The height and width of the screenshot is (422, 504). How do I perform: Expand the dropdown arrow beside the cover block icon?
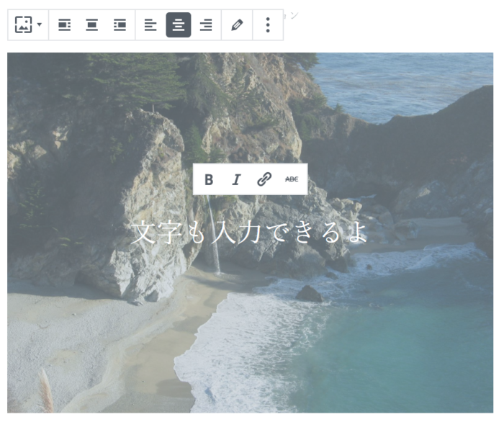(39, 25)
